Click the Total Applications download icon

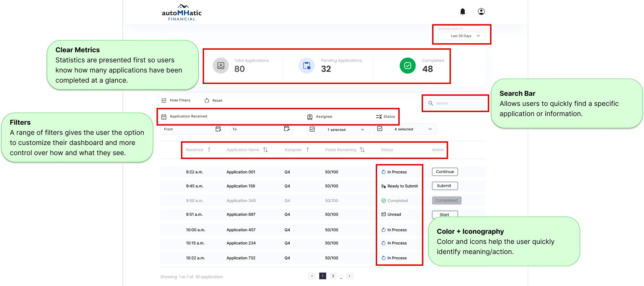point(221,66)
